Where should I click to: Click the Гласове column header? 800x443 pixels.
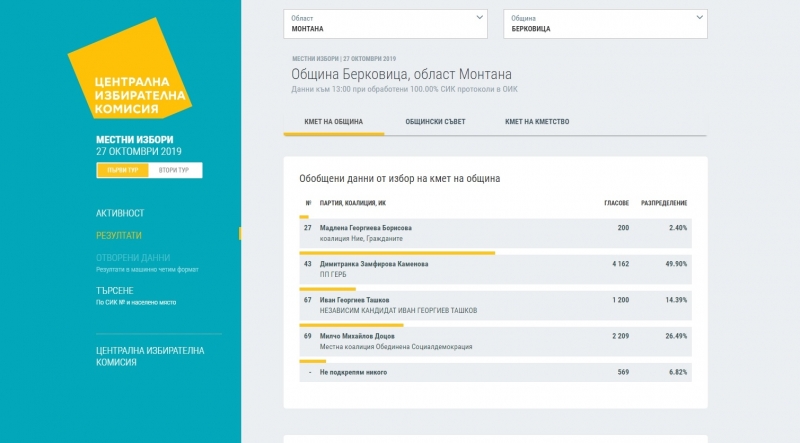tap(616, 203)
